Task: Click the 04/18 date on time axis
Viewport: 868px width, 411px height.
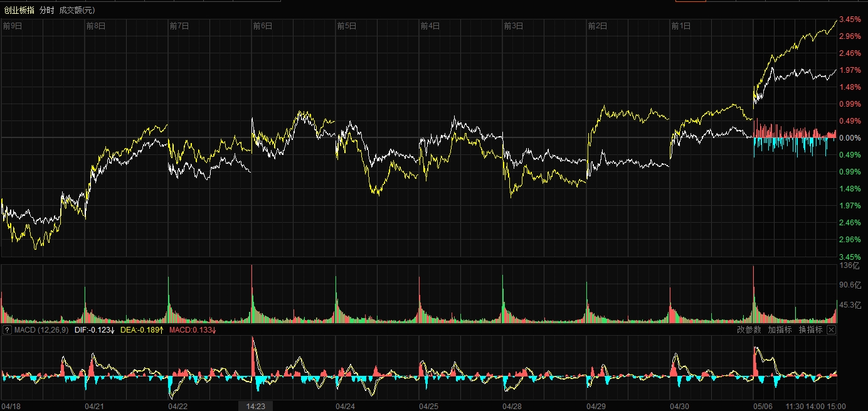Action: point(12,406)
